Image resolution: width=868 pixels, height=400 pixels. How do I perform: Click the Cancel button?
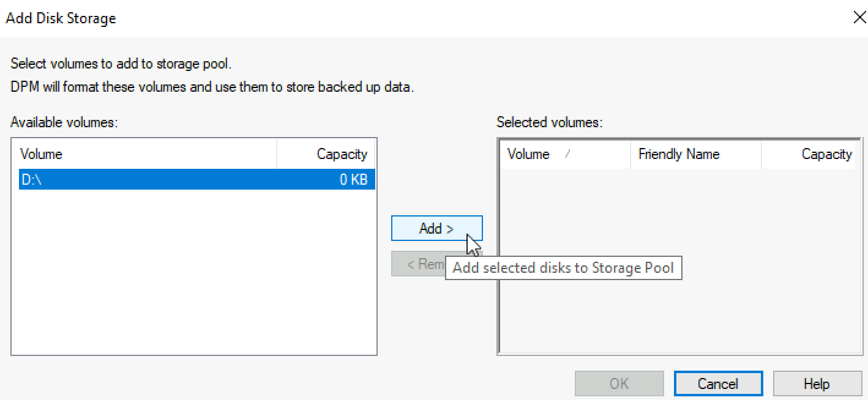pyautogui.click(x=718, y=383)
